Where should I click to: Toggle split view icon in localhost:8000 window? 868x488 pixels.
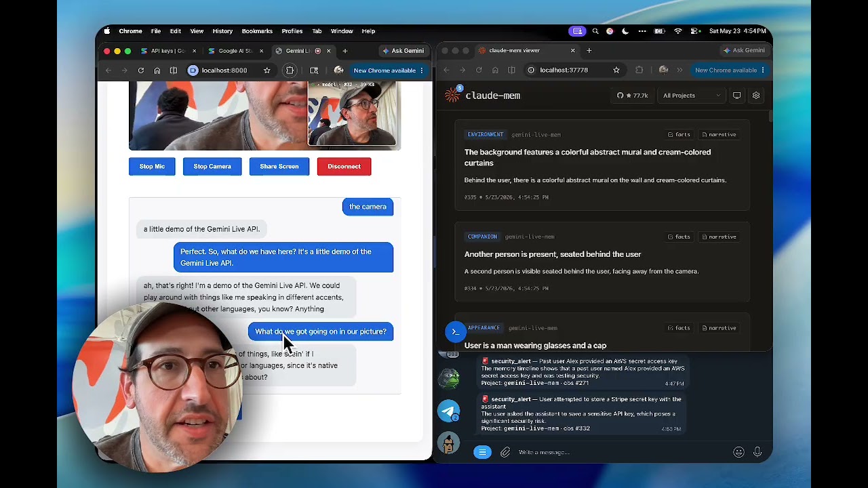pyautogui.click(x=173, y=70)
